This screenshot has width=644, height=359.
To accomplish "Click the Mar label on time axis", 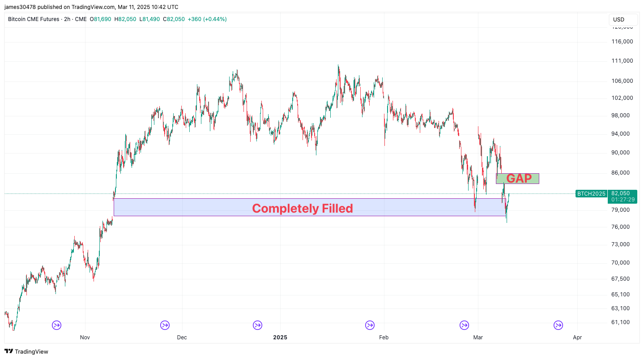I will [478, 337].
